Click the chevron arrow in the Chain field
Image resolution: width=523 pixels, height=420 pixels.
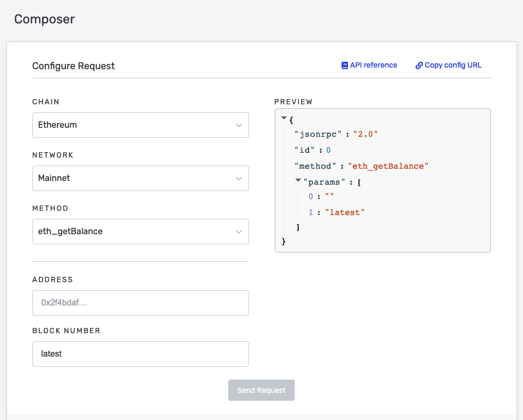(x=239, y=125)
